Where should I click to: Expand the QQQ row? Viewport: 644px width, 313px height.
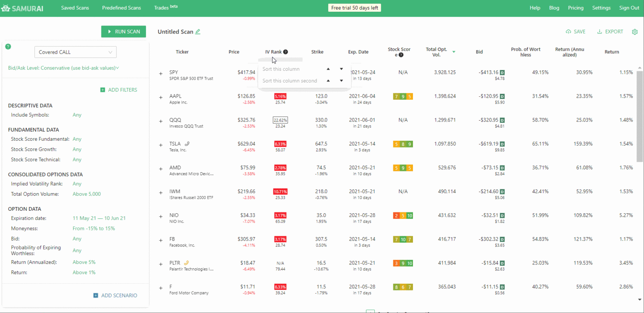pos(161,122)
